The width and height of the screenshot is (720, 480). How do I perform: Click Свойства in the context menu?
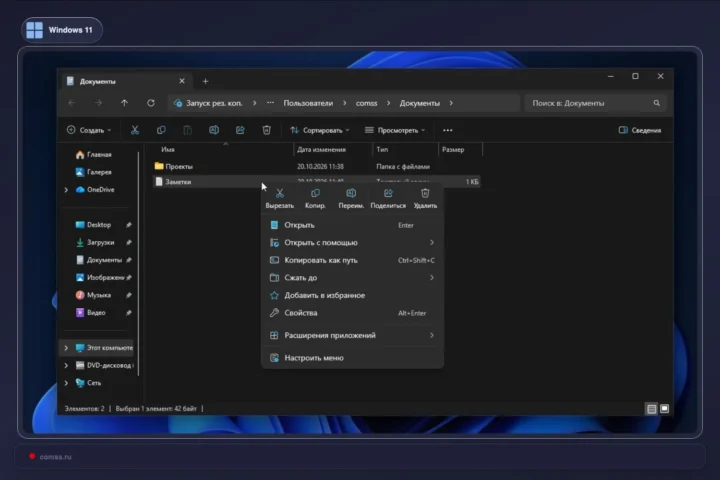pos(352,313)
